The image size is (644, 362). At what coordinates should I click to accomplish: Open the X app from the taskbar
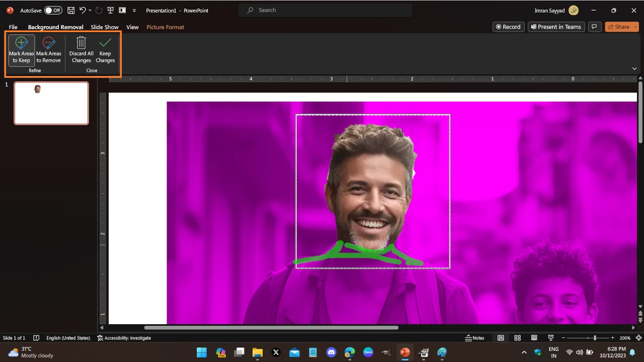[276, 352]
